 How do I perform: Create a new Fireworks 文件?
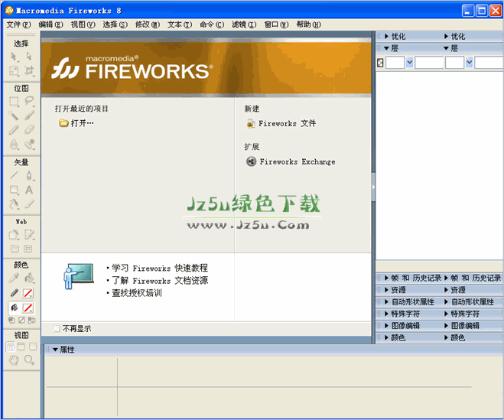click(281, 123)
